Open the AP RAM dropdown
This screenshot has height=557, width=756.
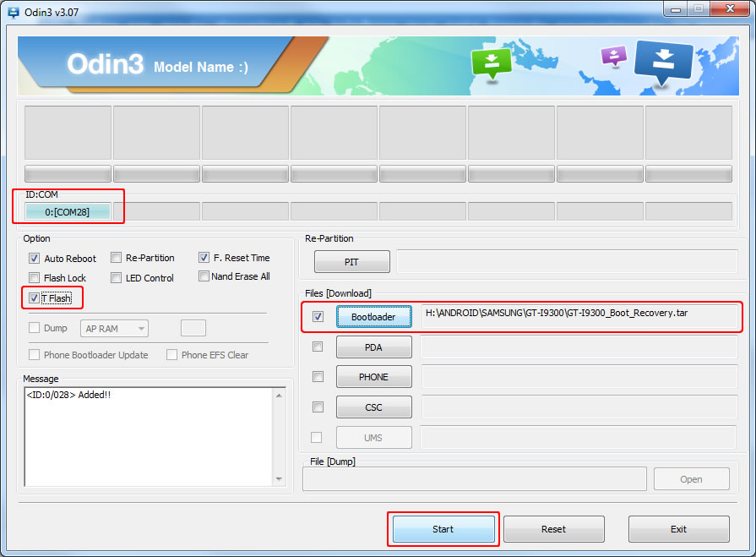[114, 329]
